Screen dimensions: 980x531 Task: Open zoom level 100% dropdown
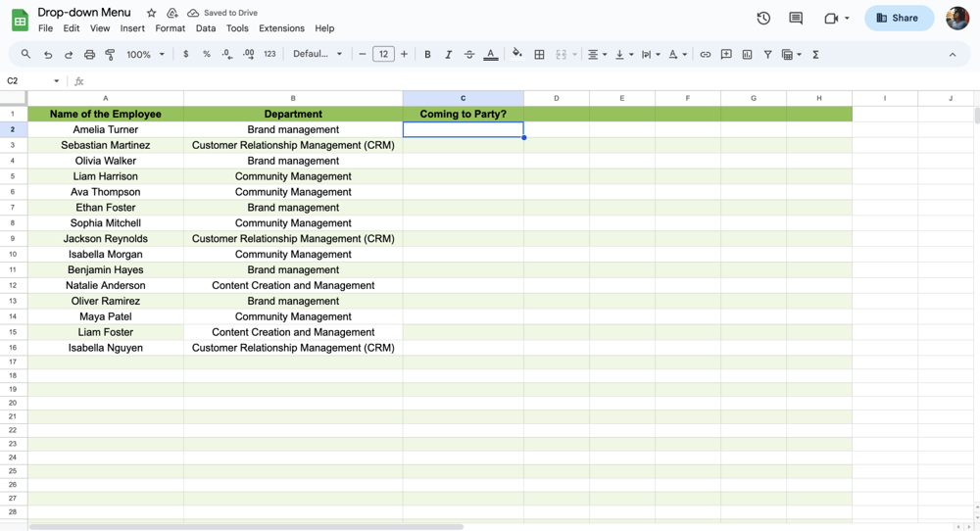145,54
